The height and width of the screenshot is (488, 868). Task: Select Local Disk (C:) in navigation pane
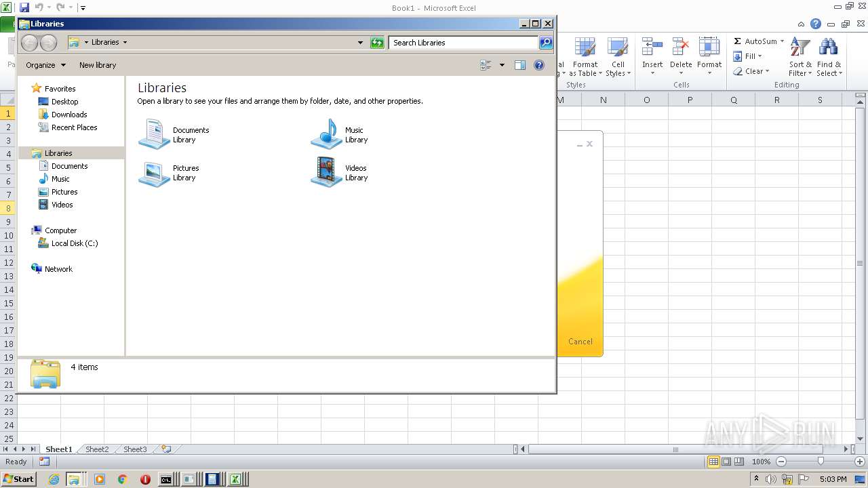75,243
